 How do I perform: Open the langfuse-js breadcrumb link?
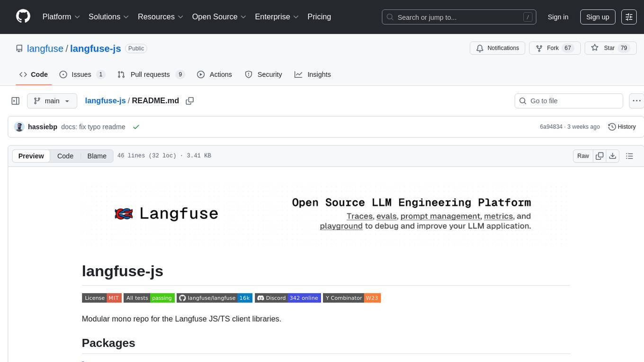point(105,101)
